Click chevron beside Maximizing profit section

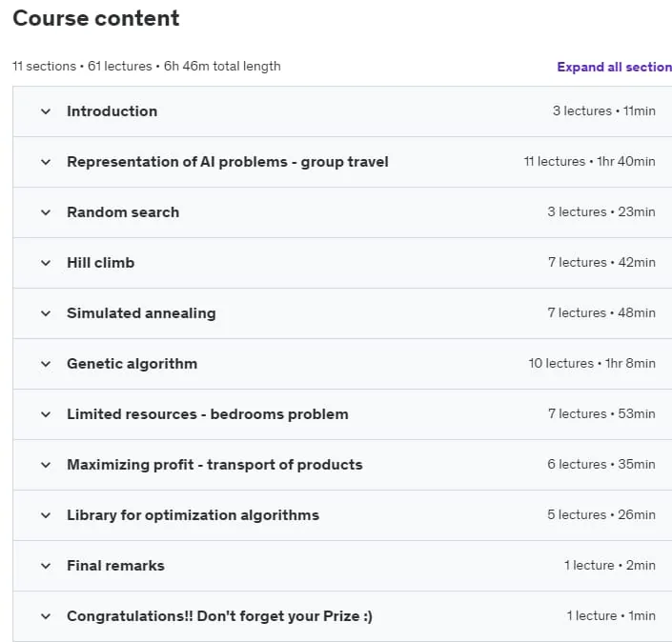pyautogui.click(x=46, y=466)
